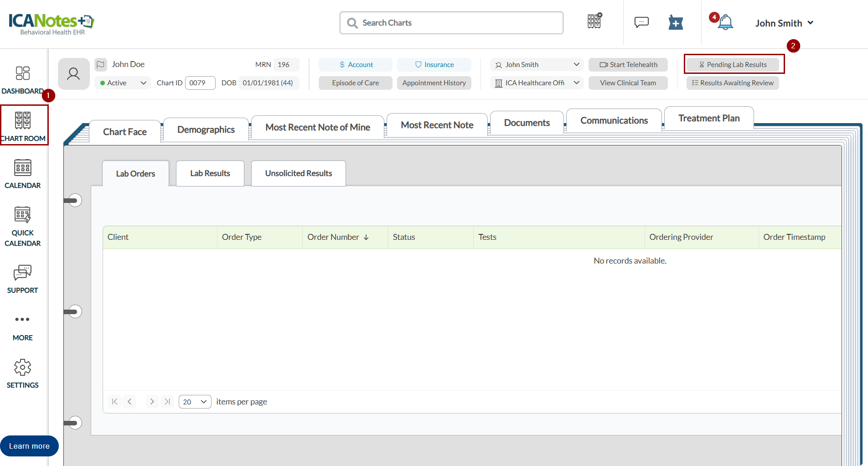Click the MRN value 196
Viewport: 868px width, 466px height.
coord(287,65)
